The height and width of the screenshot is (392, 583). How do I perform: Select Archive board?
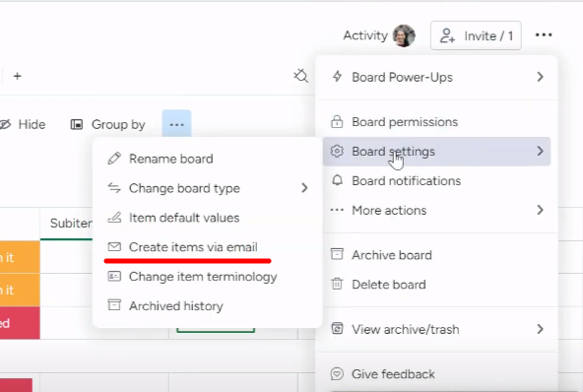(x=436, y=255)
